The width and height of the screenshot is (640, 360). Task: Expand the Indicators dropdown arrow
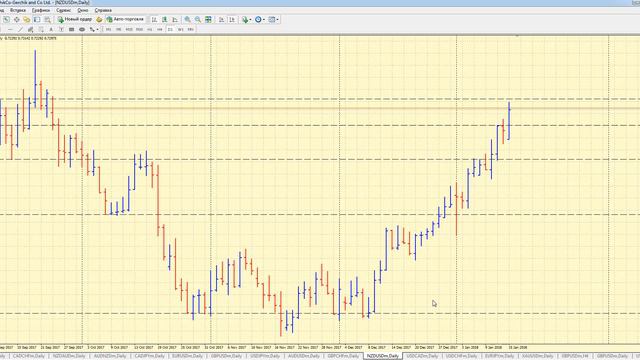pos(250,19)
